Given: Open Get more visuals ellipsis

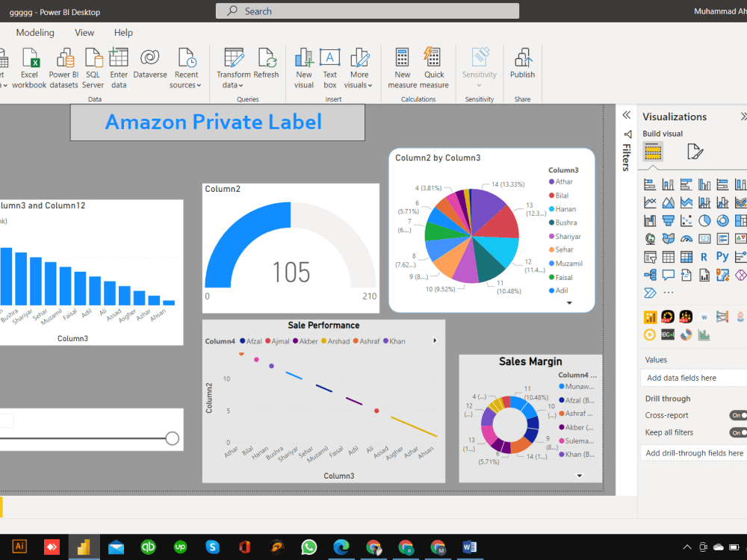Looking at the screenshot, I should pyautogui.click(x=669, y=293).
